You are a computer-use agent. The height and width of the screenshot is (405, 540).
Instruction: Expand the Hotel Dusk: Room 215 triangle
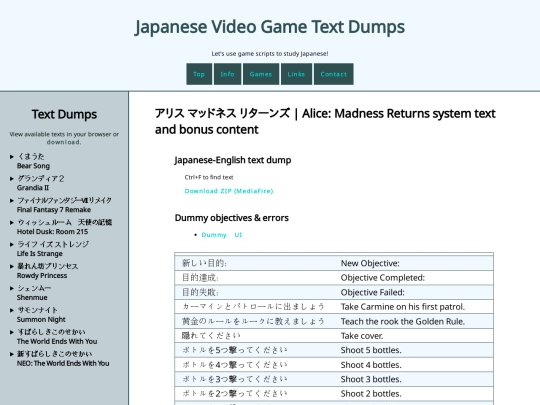point(12,222)
